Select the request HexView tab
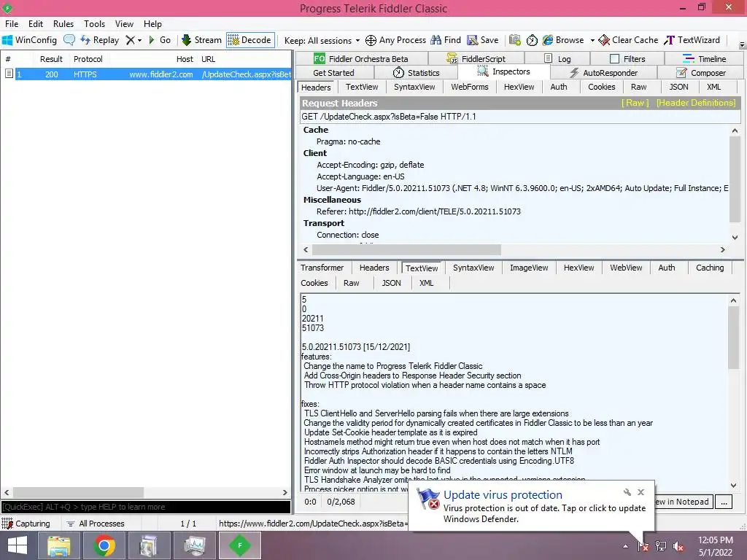The image size is (747, 560). 519,87
